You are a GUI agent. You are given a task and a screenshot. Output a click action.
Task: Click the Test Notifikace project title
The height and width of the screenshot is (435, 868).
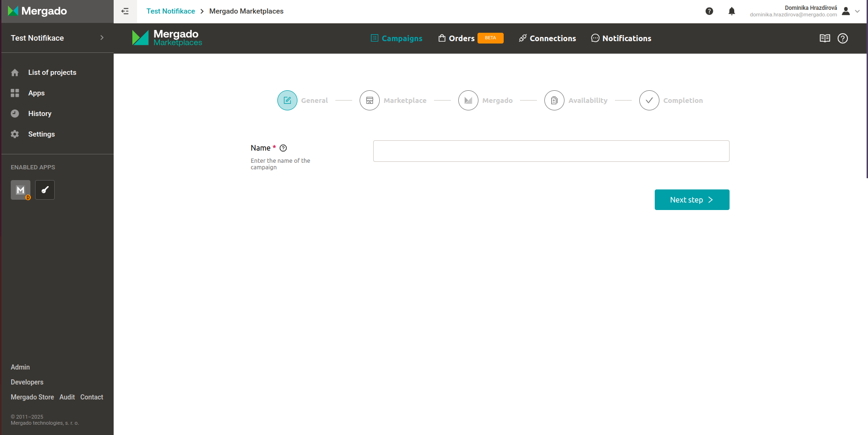(x=37, y=38)
